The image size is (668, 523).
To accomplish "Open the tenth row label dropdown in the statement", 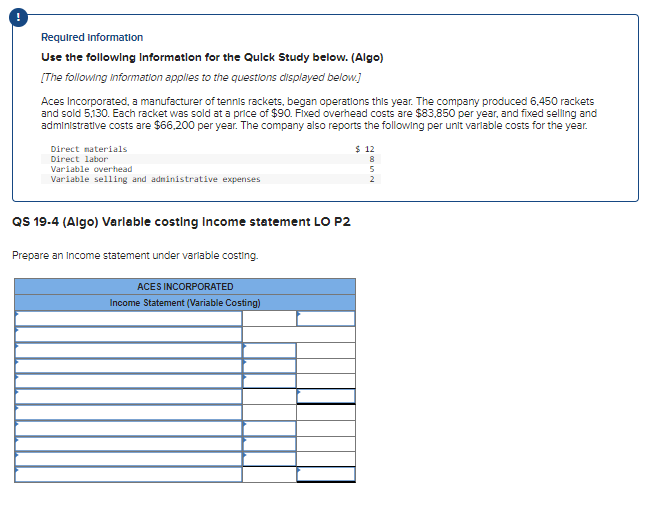I will click(129, 459).
